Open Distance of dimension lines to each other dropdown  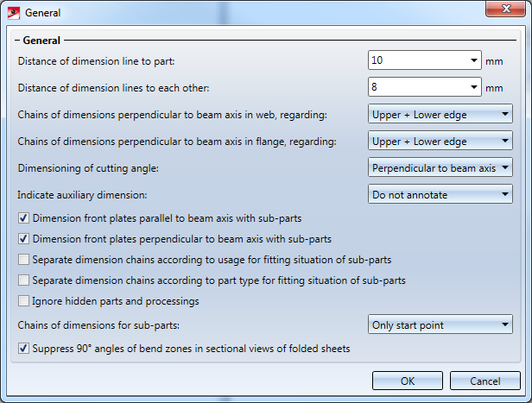(x=474, y=87)
